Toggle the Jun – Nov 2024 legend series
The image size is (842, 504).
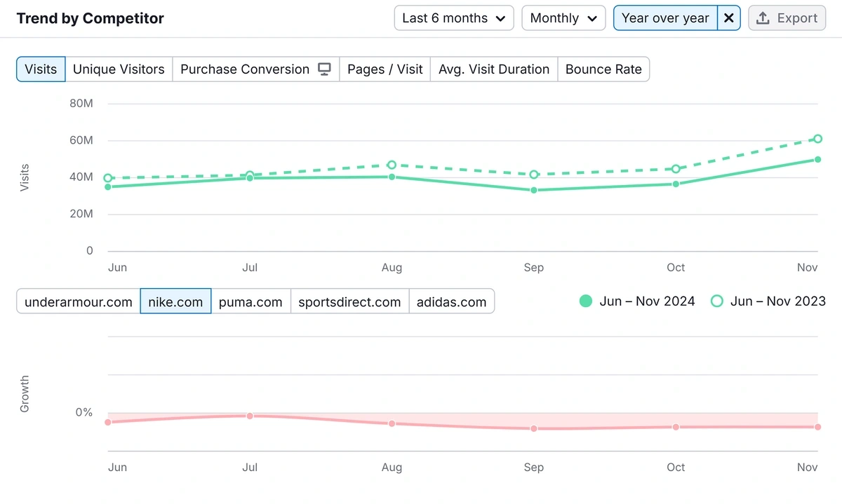(637, 301)
